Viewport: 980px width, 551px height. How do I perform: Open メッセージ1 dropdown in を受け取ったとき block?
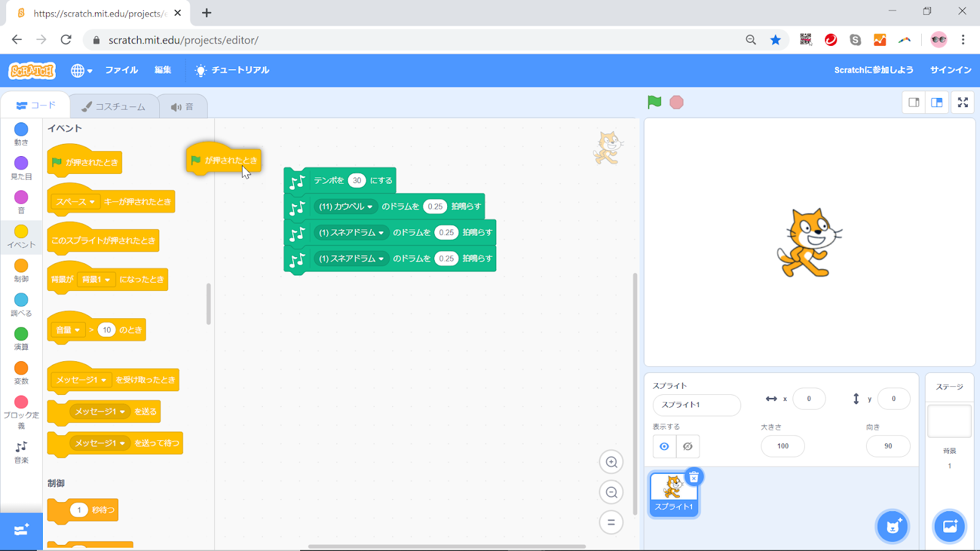click(x=81, y=380)
